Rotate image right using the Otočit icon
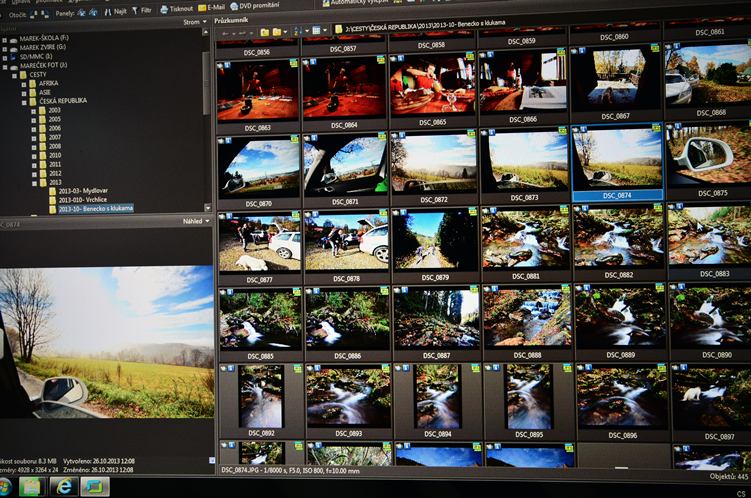 click(44, 15)
